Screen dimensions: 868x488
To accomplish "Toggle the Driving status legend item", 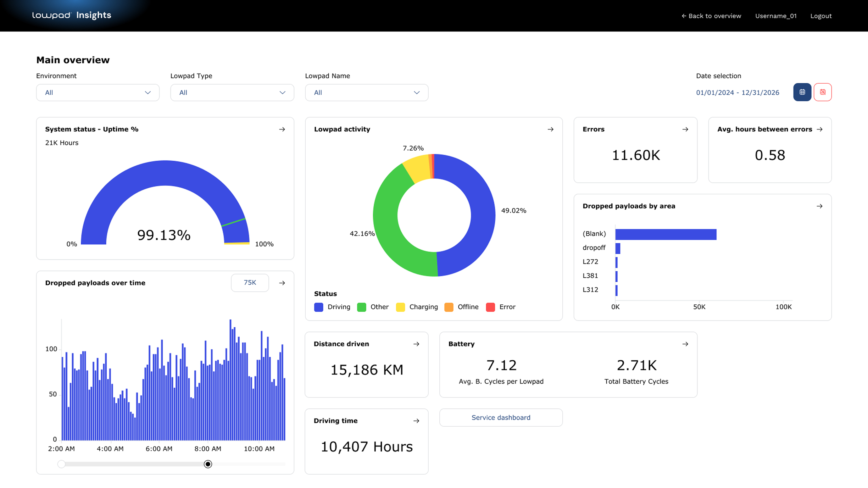I will pos(332,307).
